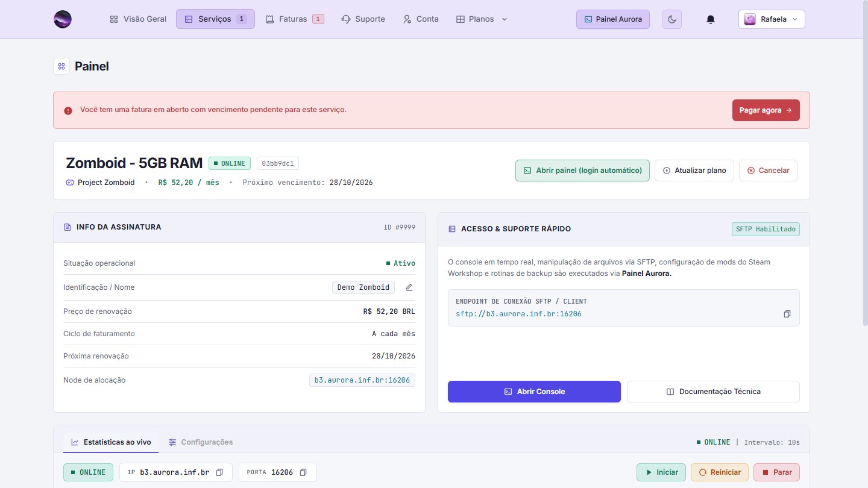Click the sftp://b3.aurora.inf.br:16206 endpoint text

coord(518,314)
